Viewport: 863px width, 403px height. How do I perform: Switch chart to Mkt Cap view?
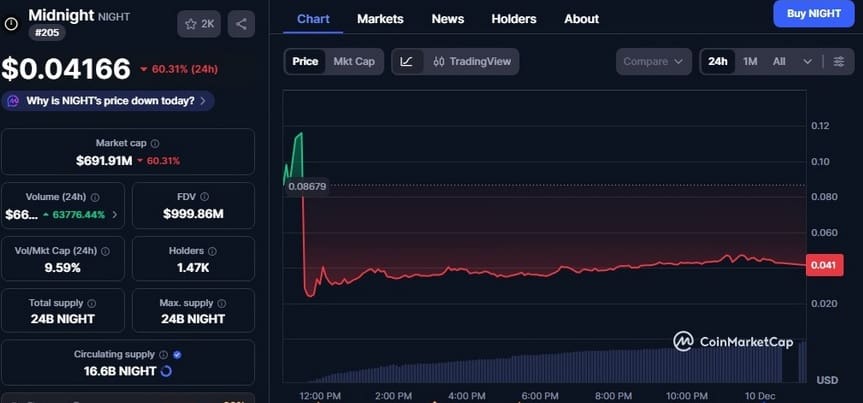point(354,62)
